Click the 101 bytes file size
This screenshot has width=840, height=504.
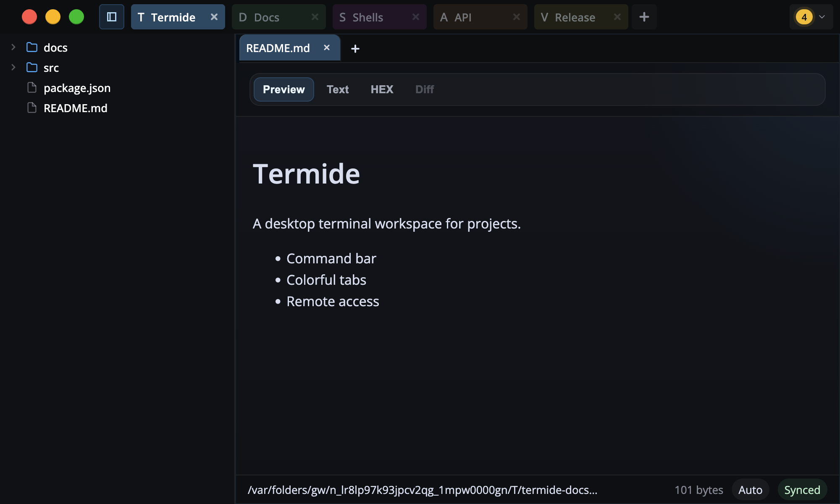coord(699,490)
